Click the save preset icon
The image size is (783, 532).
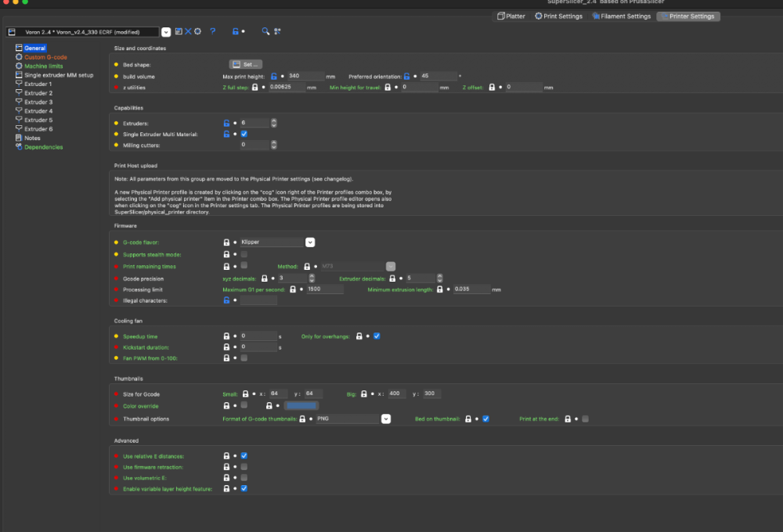[179, 31]
